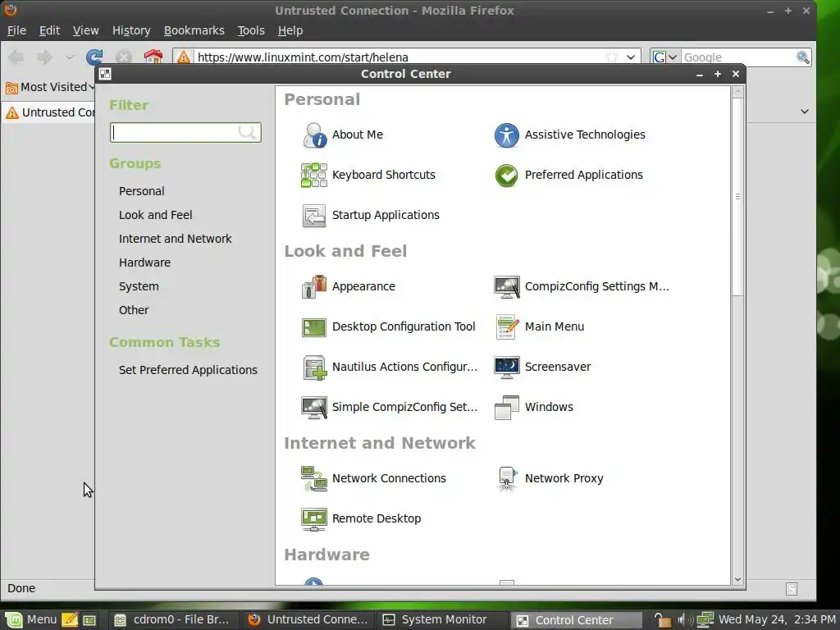
Task: Click Firefox back arrow
Action: (x=16, y=57)
